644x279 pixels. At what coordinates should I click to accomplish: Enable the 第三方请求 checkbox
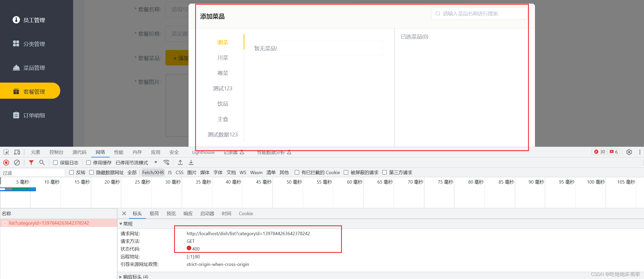pos(384,172)
